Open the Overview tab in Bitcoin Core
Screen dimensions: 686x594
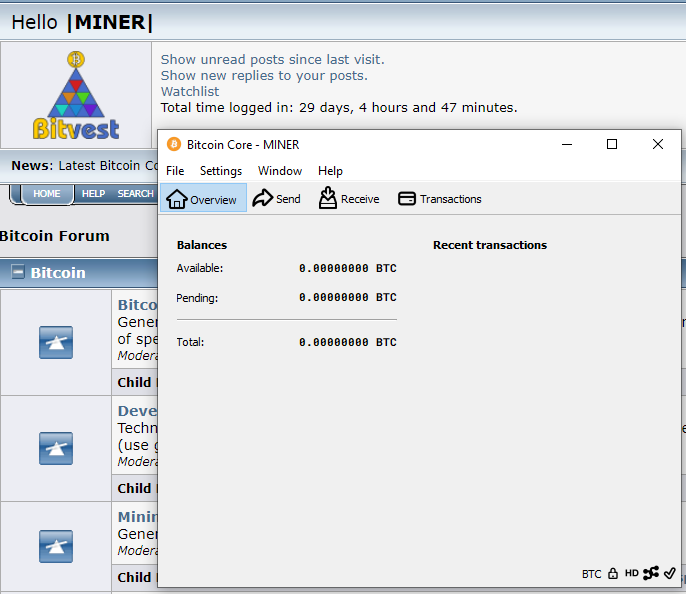(203, 199)
